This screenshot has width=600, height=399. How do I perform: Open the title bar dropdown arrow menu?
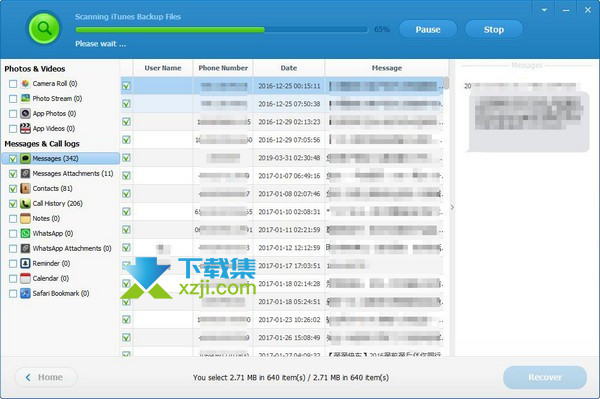pyautogui.click(x=544, y=10)
